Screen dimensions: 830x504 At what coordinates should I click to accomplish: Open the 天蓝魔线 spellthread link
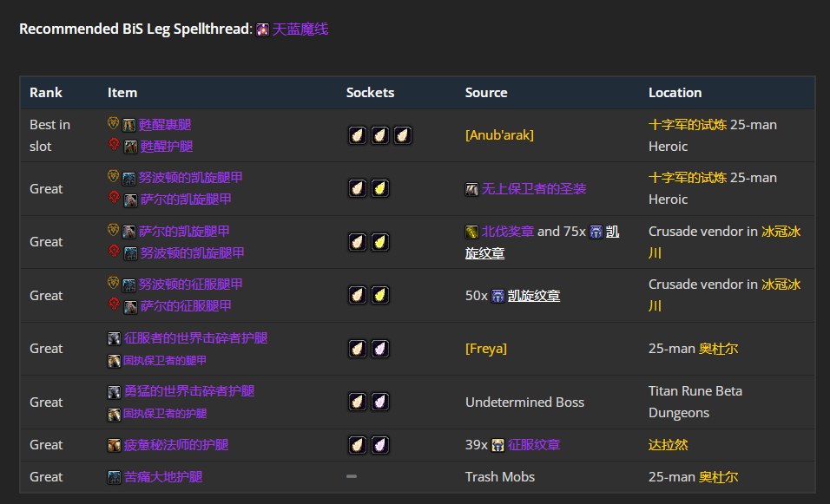(x=300, y=29)
